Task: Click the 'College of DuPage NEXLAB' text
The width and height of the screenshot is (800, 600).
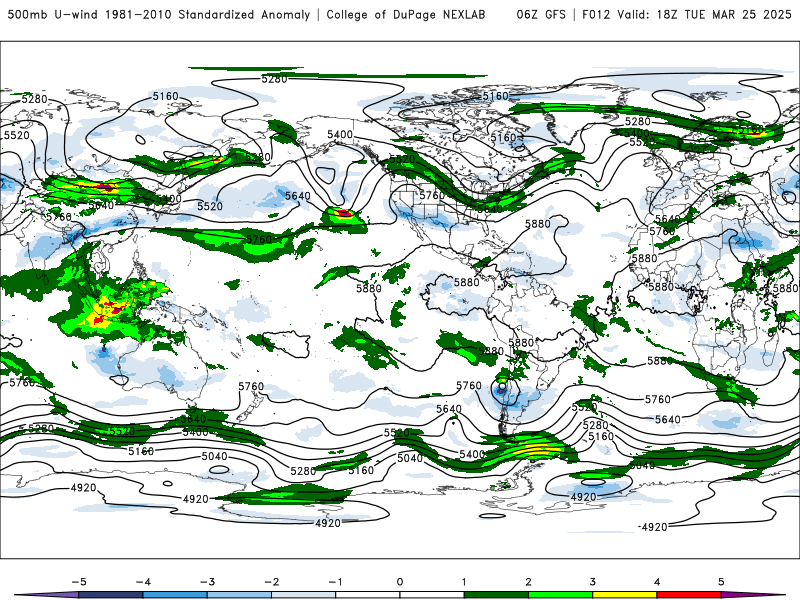Action: (x=406, y=14)
